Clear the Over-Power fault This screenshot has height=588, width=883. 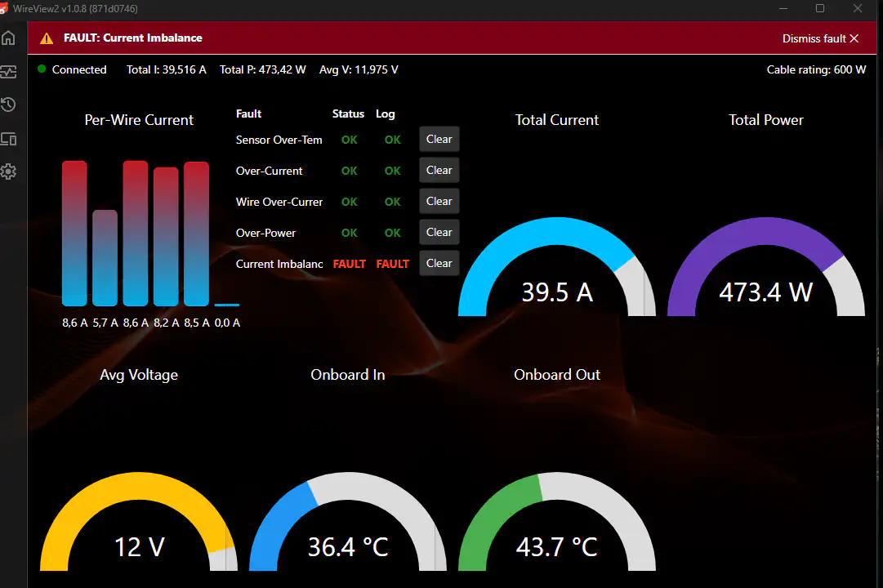click(439, 232)
